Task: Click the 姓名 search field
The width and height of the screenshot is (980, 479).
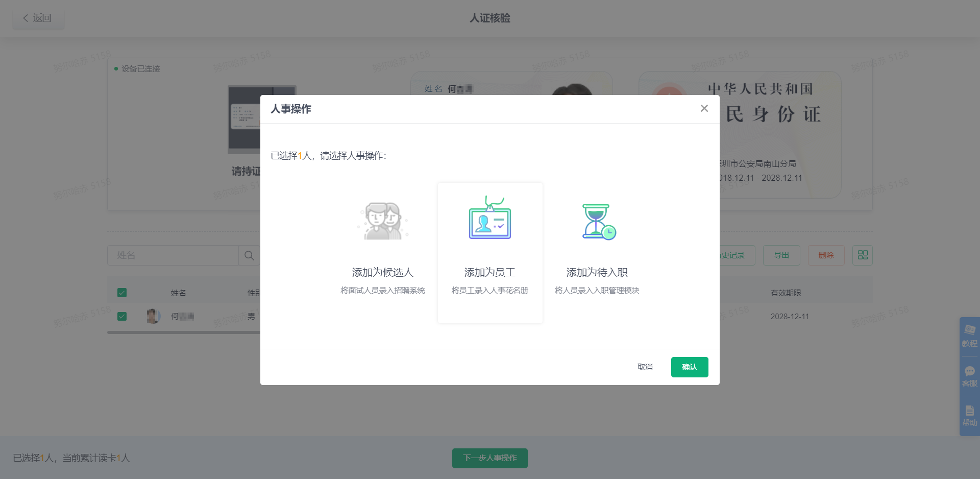Action: (173, 255)
